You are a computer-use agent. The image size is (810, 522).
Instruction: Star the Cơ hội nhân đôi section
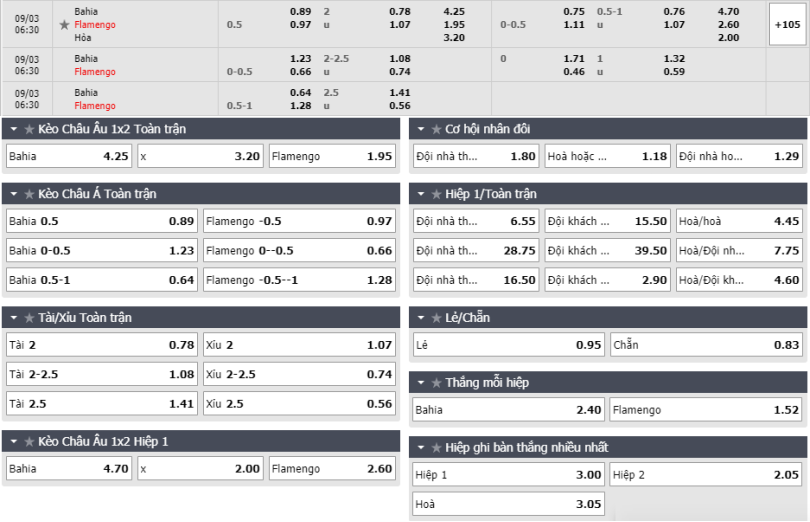click(x=436, y=129)
